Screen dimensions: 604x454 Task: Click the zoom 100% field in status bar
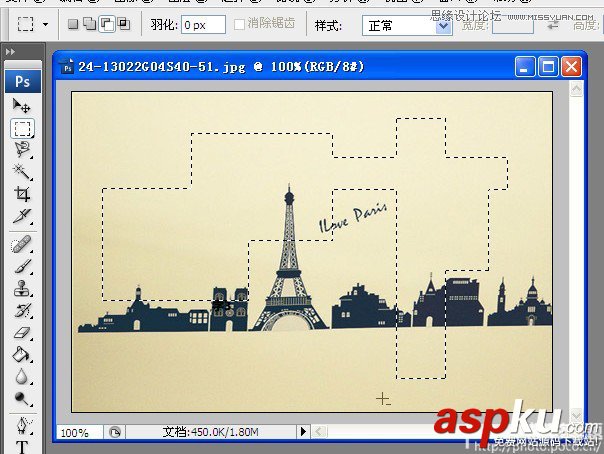tap(79, 433)
